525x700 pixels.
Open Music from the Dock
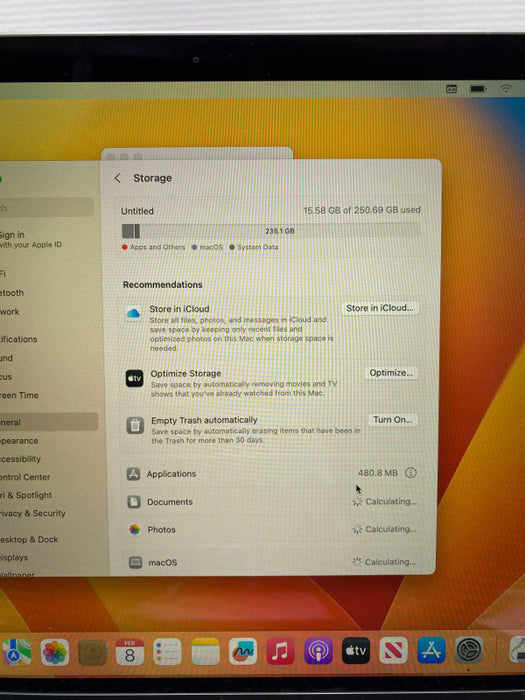tap(280, 651)
